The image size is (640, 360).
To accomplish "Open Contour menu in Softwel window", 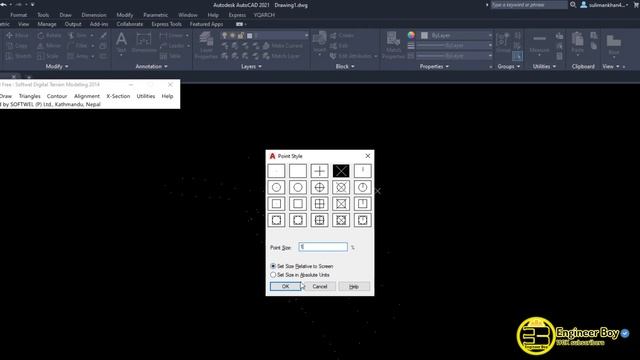I will point(57,96).
